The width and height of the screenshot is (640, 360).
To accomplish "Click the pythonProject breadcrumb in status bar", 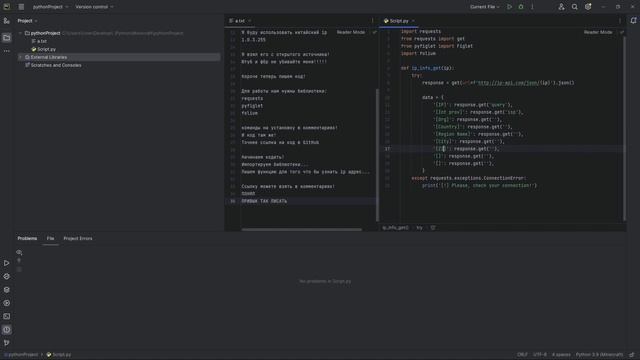I will 21,355.
